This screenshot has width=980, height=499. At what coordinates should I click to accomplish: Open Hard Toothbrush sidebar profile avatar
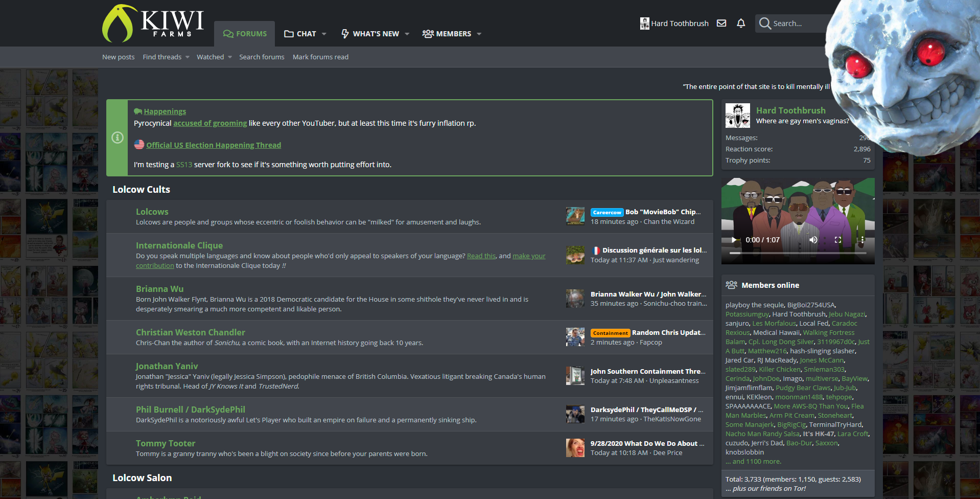pyautogui.click(x=738, y=116)
